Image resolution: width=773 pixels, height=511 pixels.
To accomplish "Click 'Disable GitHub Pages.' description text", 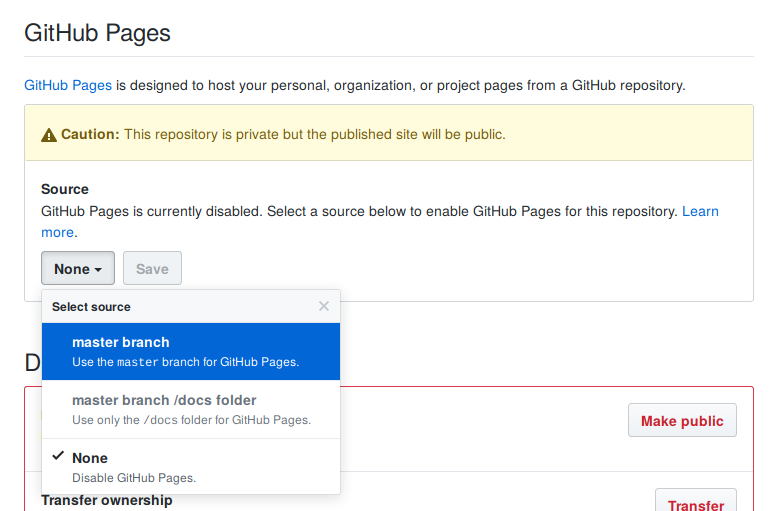I will [134, 478].
